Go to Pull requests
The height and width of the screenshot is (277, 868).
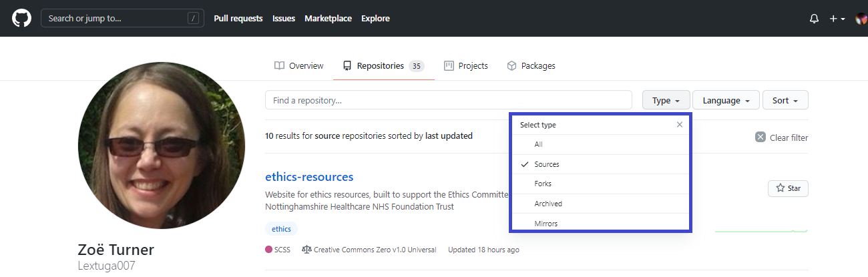(238, 19)
